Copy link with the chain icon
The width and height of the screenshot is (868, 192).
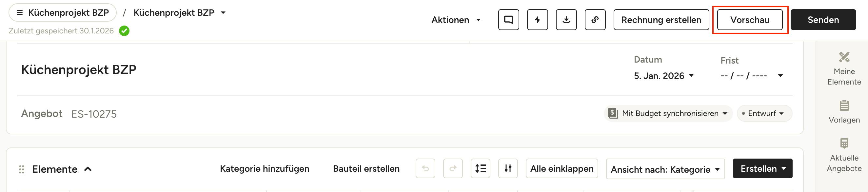(595, 20)
